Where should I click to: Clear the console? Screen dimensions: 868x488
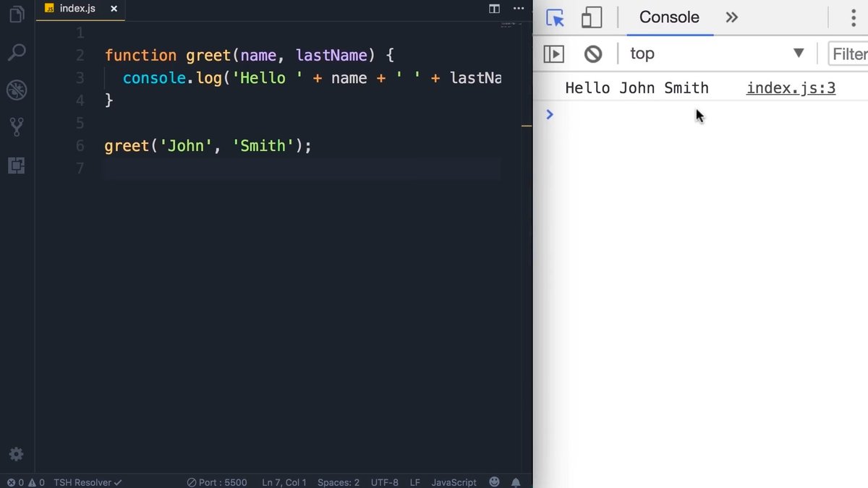pyautogui.click(x=593, y=53)
